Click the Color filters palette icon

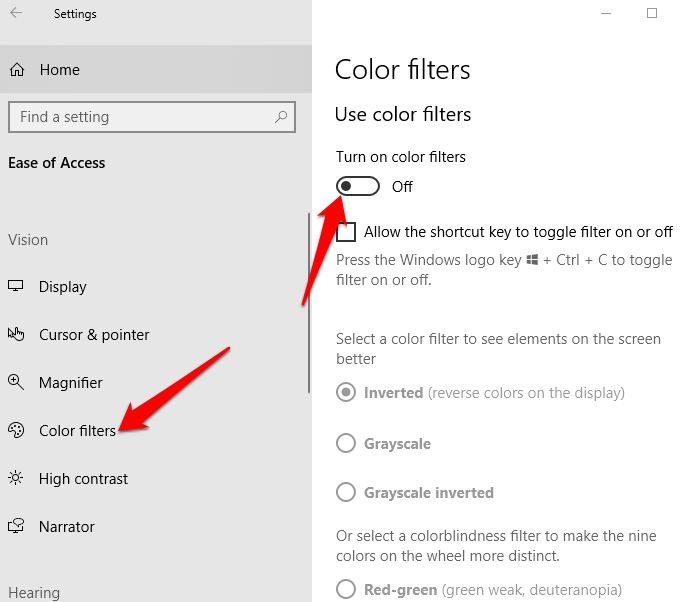click(16, 431)
